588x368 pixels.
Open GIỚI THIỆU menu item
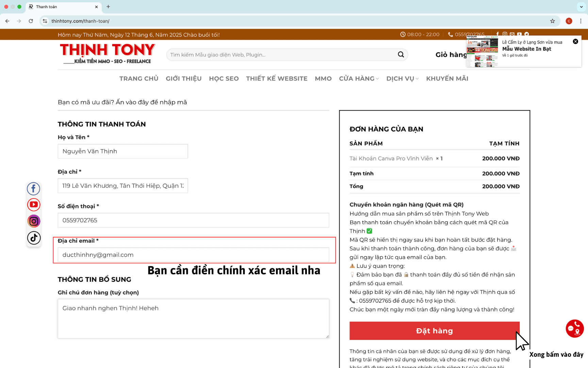[184, 78]
